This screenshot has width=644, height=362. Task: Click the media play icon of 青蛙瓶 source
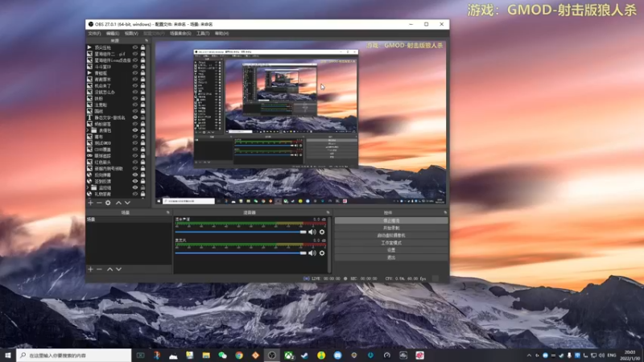[89, 72]
